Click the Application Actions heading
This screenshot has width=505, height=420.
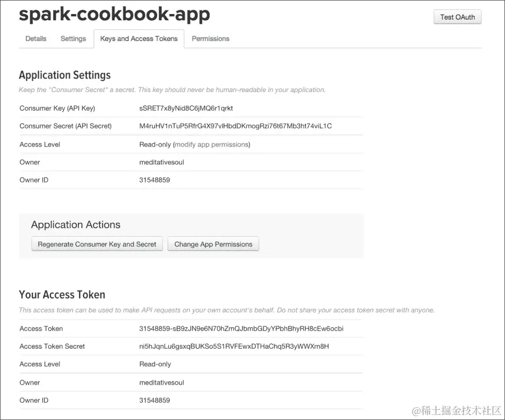76,225
